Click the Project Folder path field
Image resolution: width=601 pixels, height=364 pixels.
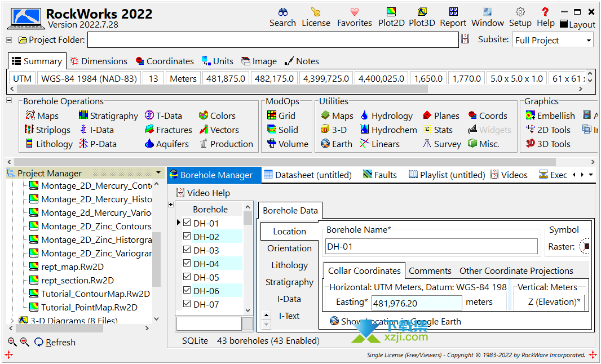pyautogui.click(x=273, y=40)
